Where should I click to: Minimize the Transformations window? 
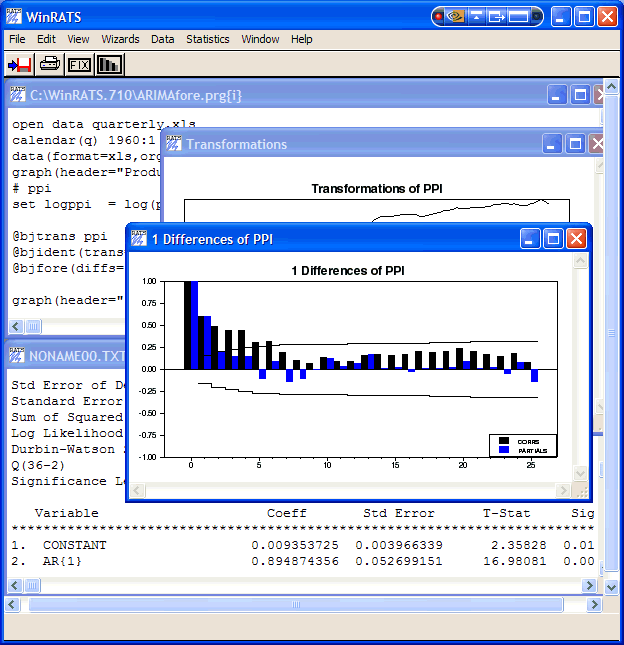point(552,144)
